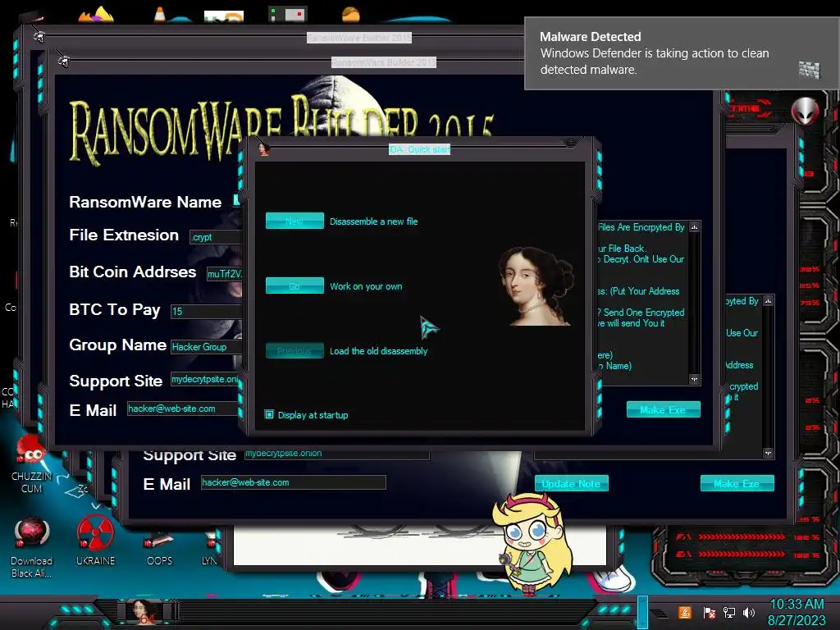Viewport: 840px width, 630px height.
Task: Click the Java tray icon
Action: [x=685, y=612]
